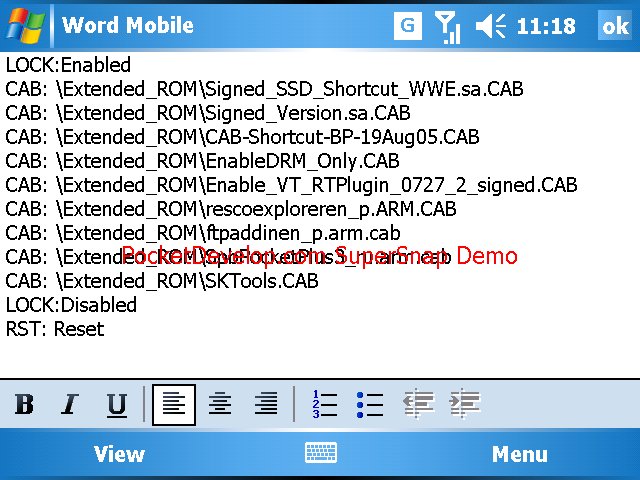
Task: Place cursor in RST: Reset line
Action: click(x=55, y=329)
